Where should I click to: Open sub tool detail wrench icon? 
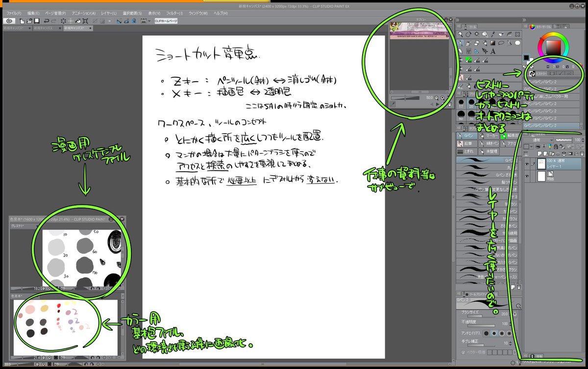[x=520, y=363]
